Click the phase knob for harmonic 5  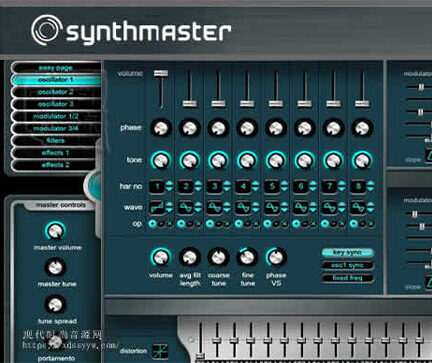276,128
